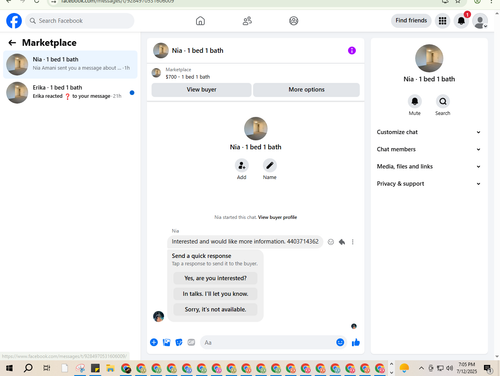Send quick response 'Yes, are you interested?'

coord(215,278)
